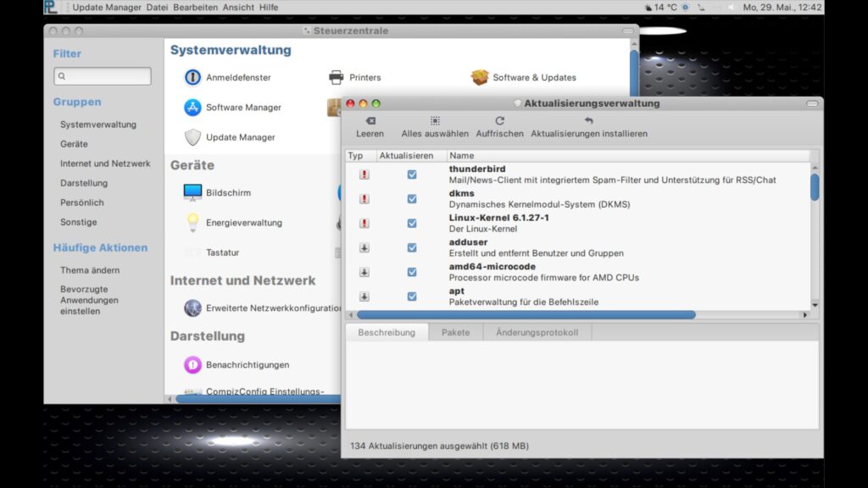This screenshot has height=488, width=868.
Task: Select Darstellung group in sidebar
Action: pos(84,183)
